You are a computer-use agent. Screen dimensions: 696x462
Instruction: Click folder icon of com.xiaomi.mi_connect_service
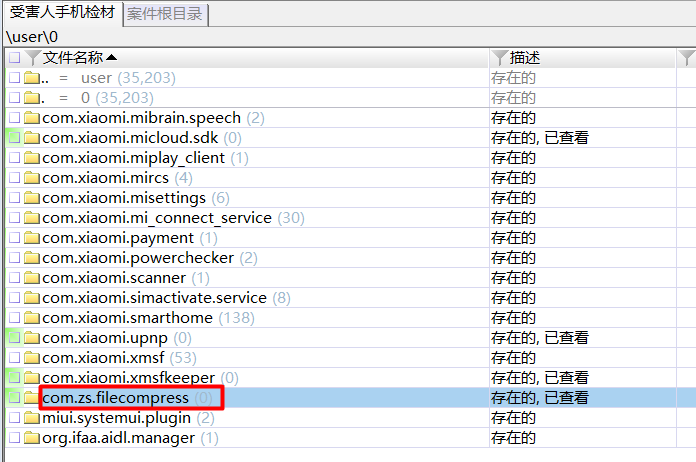32,218
